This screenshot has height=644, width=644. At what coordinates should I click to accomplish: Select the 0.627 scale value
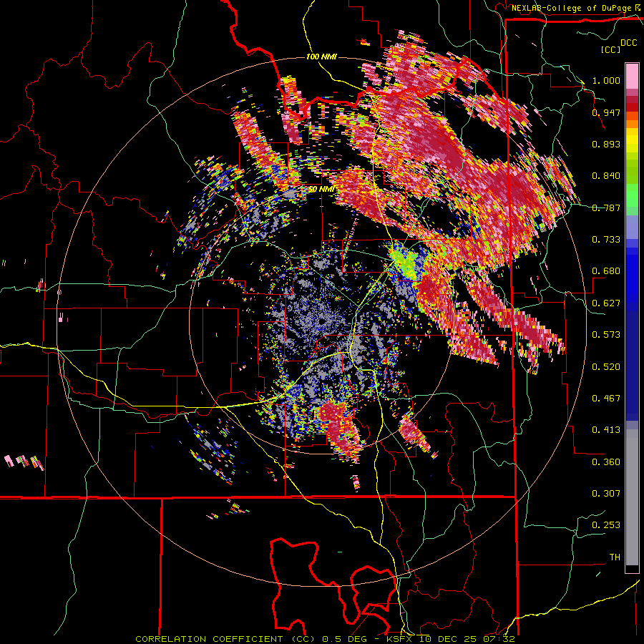click(606, 303)
